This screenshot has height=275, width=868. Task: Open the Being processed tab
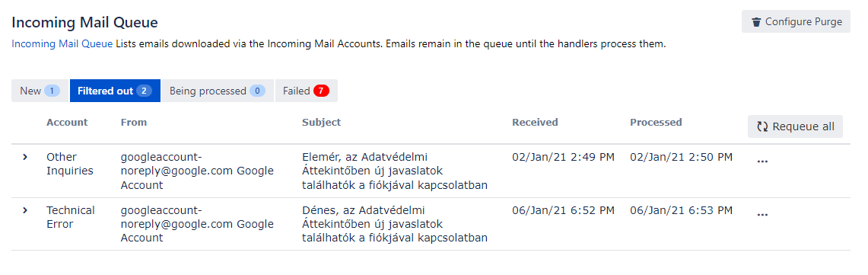[218, 91]
